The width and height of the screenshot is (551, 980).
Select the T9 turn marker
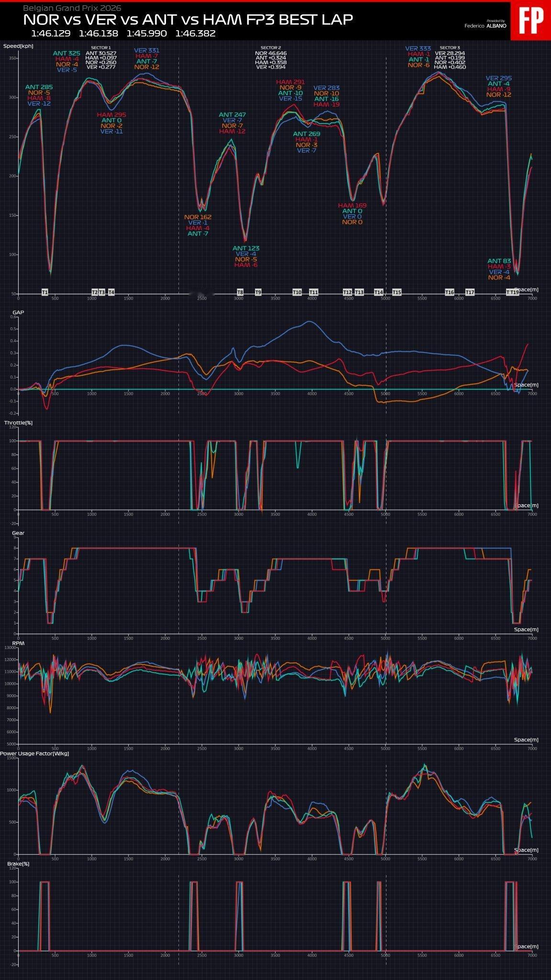point(258,292)
